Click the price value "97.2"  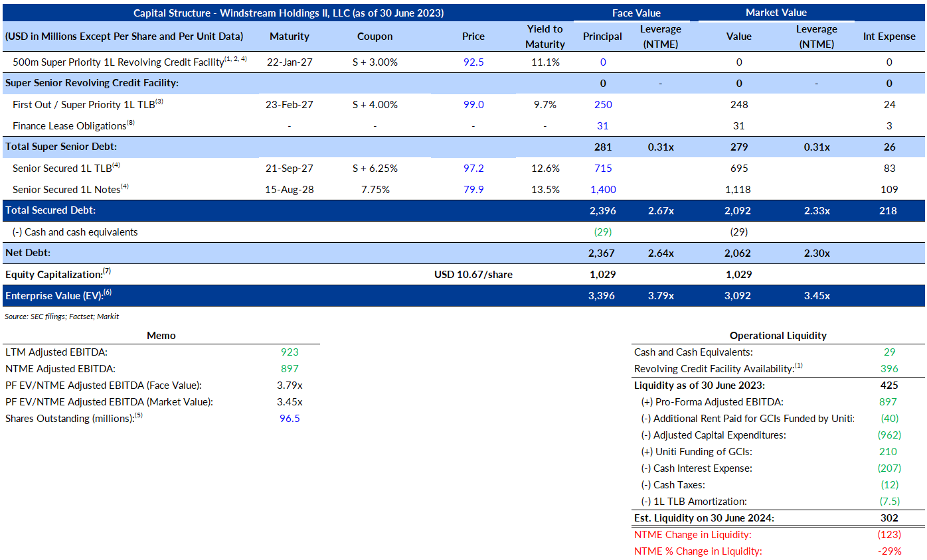coord(473,169)
